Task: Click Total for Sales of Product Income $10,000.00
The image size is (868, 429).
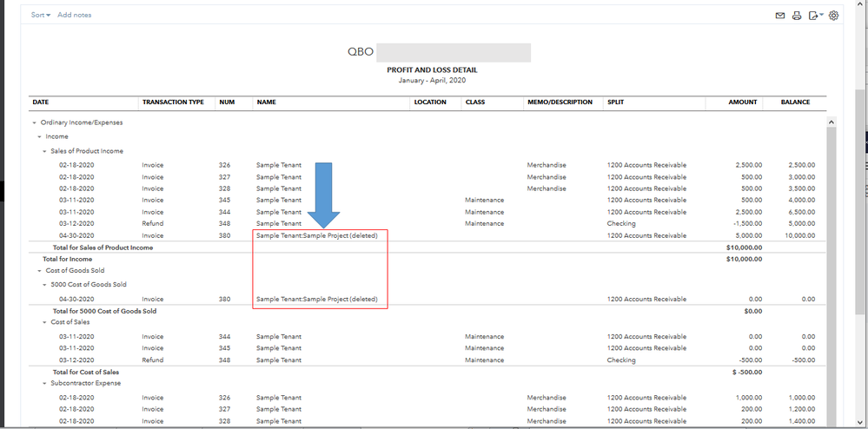Action: tap(744, 247)
